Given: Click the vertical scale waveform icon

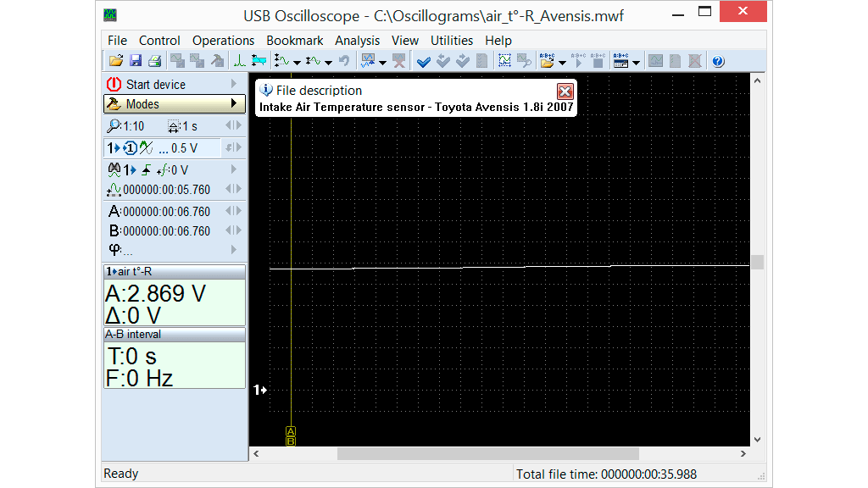Looking at the screenshot, I should [281, 61].
